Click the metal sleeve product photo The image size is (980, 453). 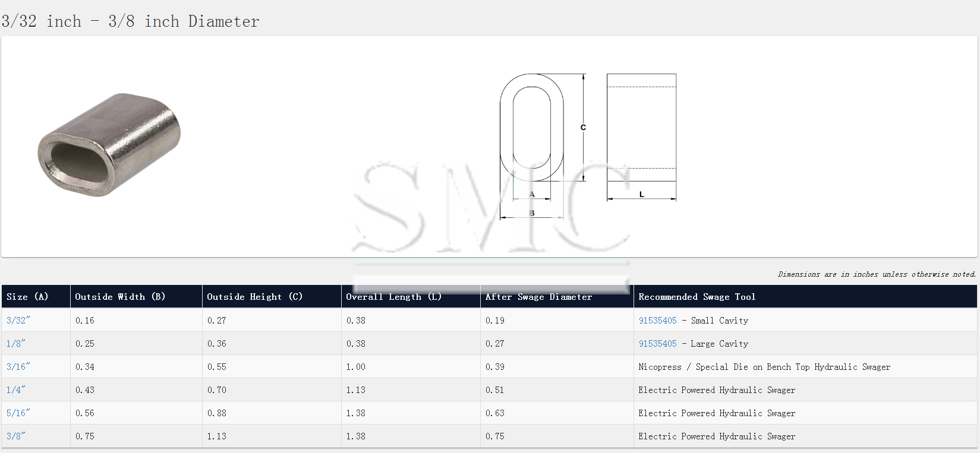(109, 145)
